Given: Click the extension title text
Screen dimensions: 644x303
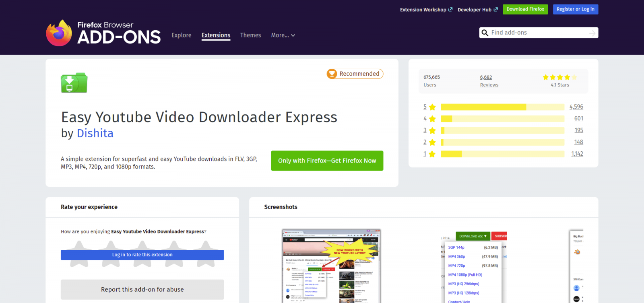Looking at the screenshot, I should pyautogui.click(x=199, y=117).
